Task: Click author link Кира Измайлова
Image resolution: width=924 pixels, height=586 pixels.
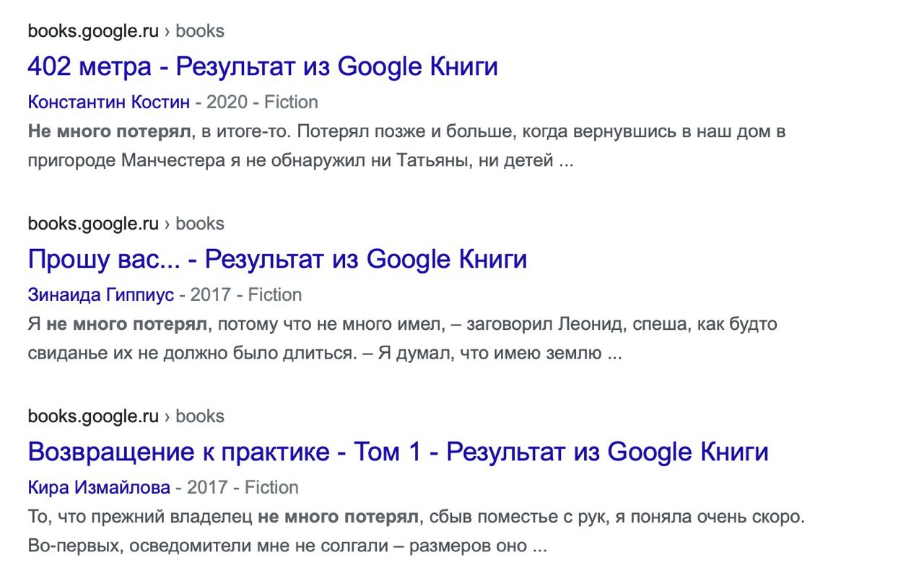Action: point(99,488)
